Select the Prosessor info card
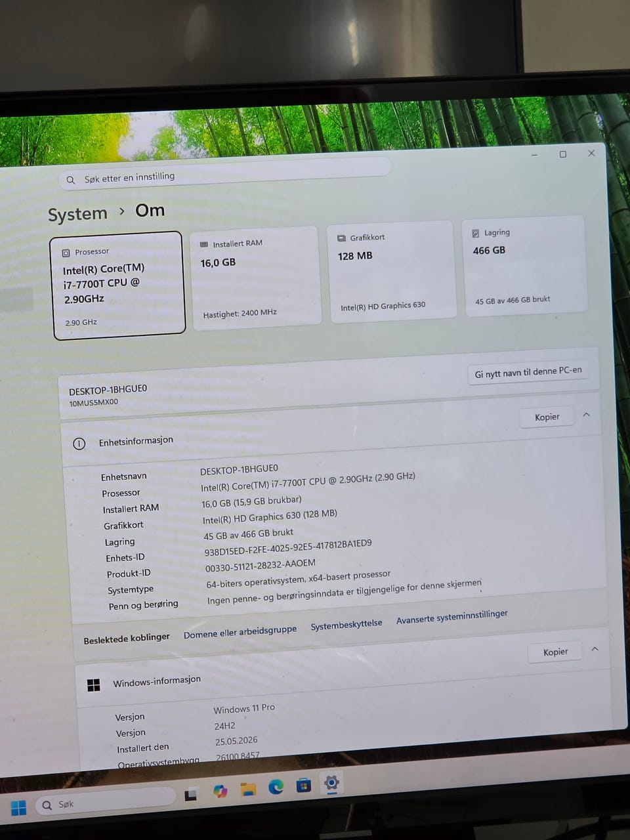 (x=118, y=285)
